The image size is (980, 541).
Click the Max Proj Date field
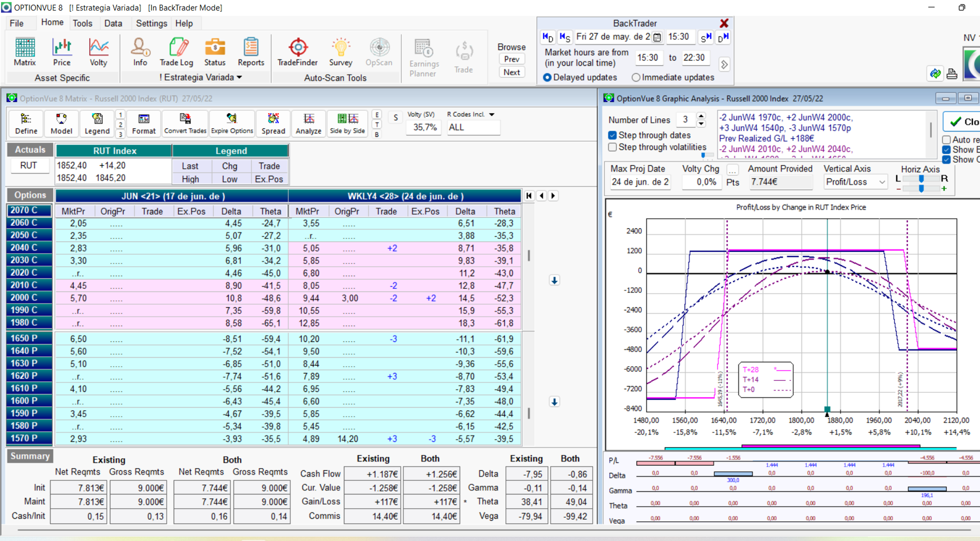(640, 182)
